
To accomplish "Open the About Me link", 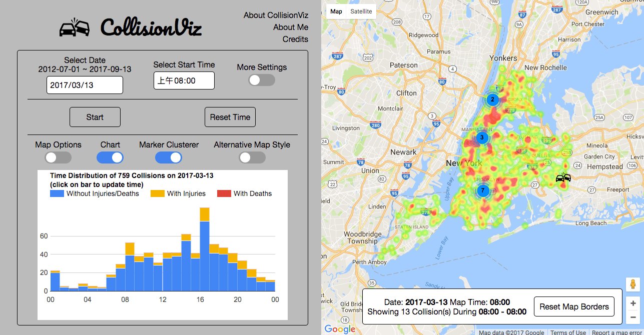I will (x=291, y=27).
